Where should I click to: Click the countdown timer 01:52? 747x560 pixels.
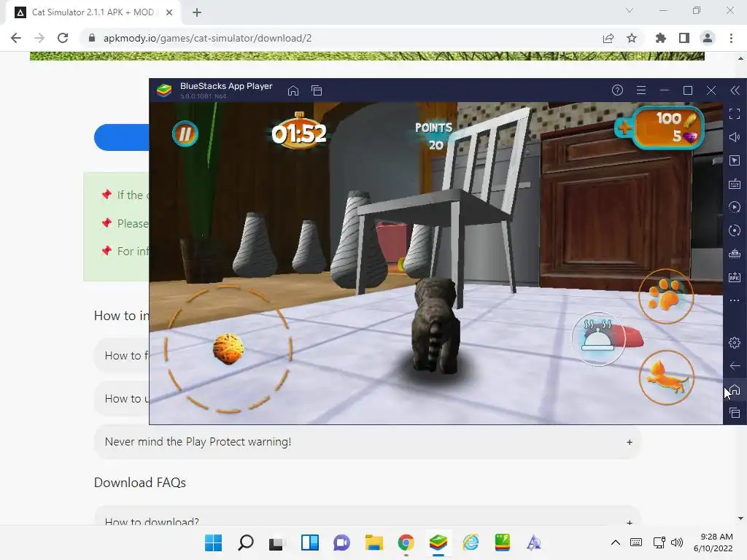299,133
